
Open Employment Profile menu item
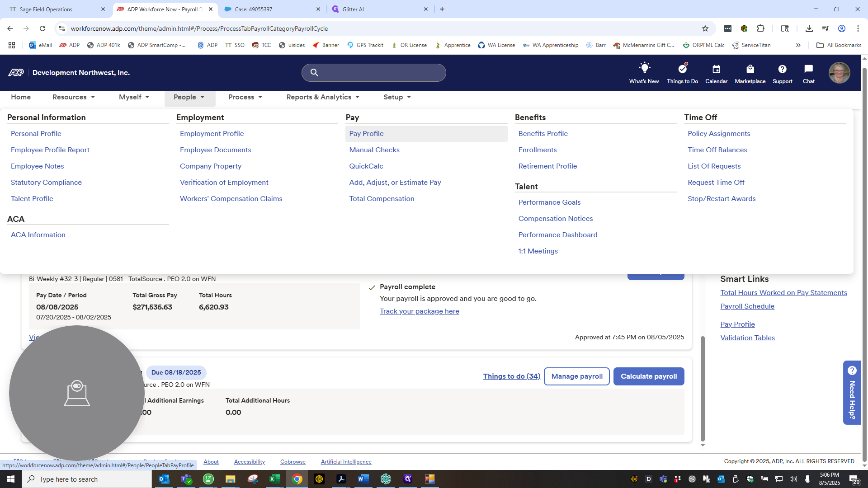pos(212,134)
